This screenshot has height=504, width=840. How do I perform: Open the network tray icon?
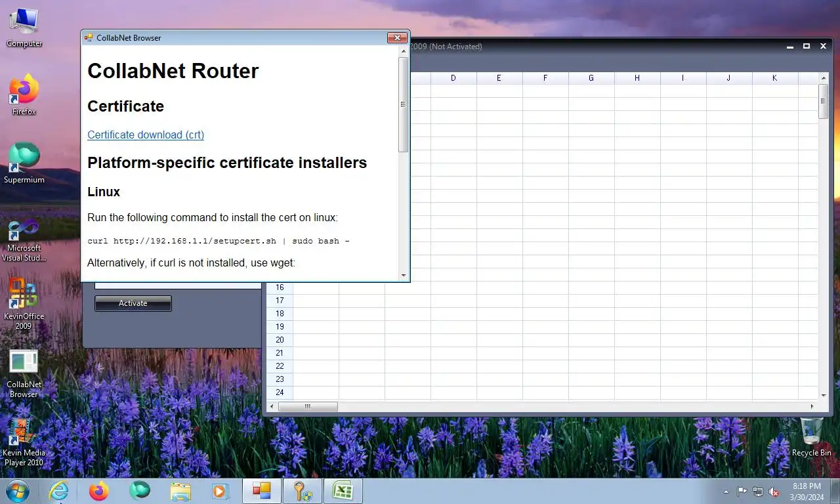(758, 492)
